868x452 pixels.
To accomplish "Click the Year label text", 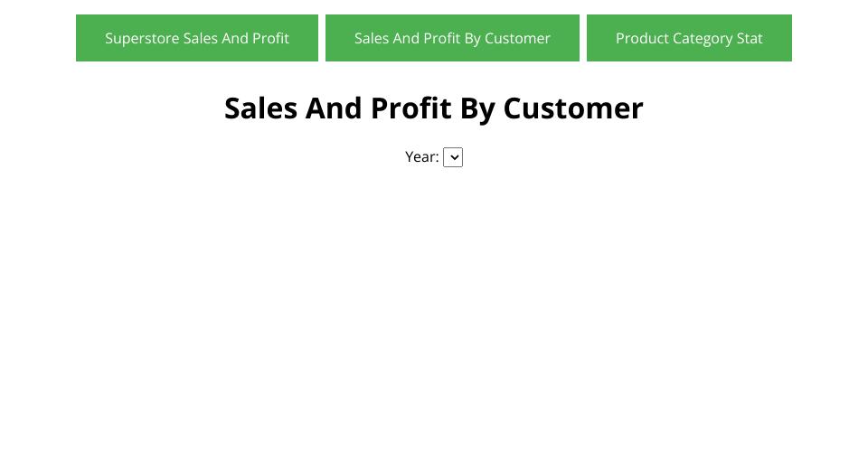I will [x=421, y=157].
